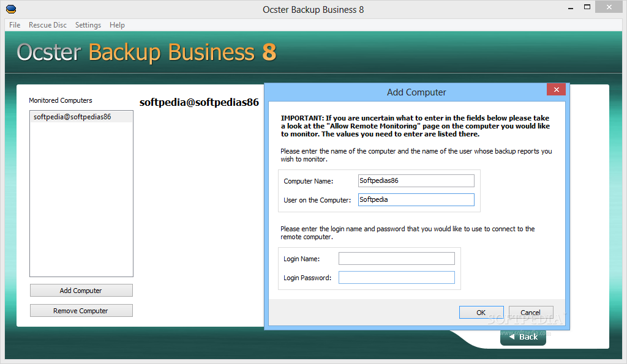Close the Add Computer dialog
Screen dimensions: 627x364
tap(556, 89)
